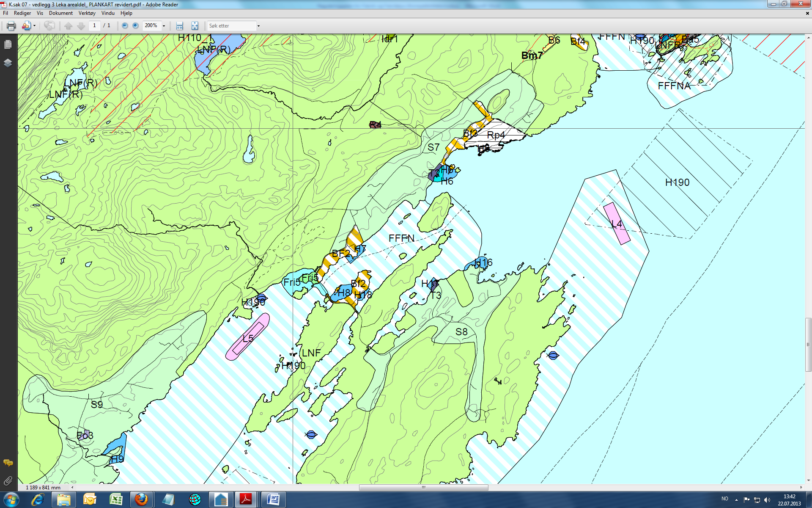The width and height of the screenshot is (812, 508).
Task: Open the Rediger menu
Action: point(22,13)
